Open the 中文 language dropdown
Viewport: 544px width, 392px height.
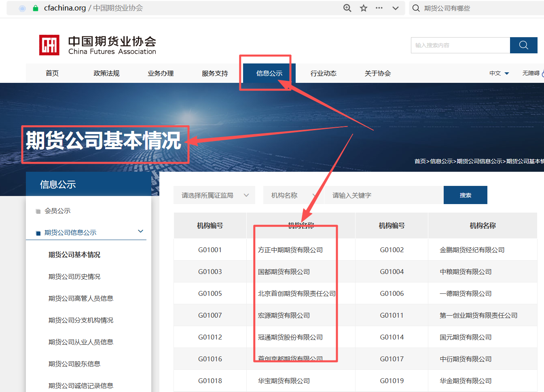(x=499, y=73)
